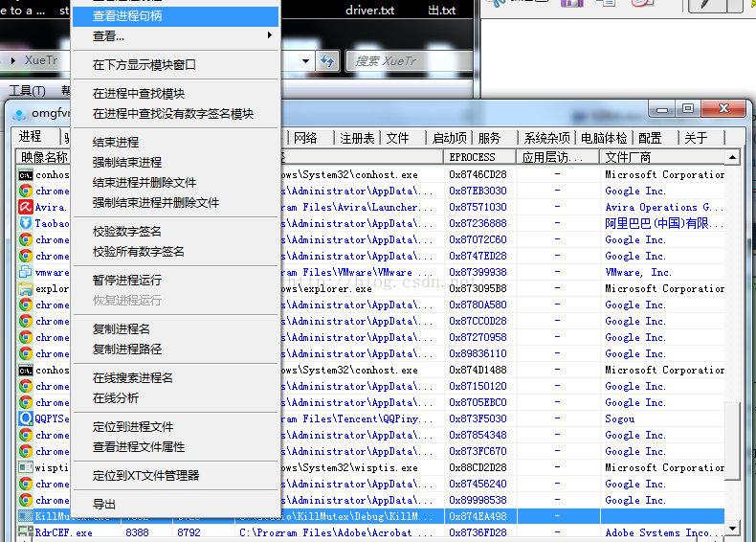Choose 暂停进程运行
The width and height of the screenshot is (756, 542).
tap(175, 281)
